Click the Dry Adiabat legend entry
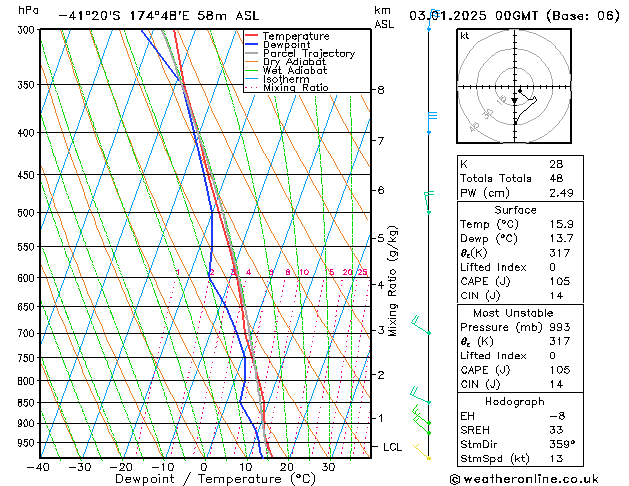The width and height of the screenshot is (629, 486). 285,62
